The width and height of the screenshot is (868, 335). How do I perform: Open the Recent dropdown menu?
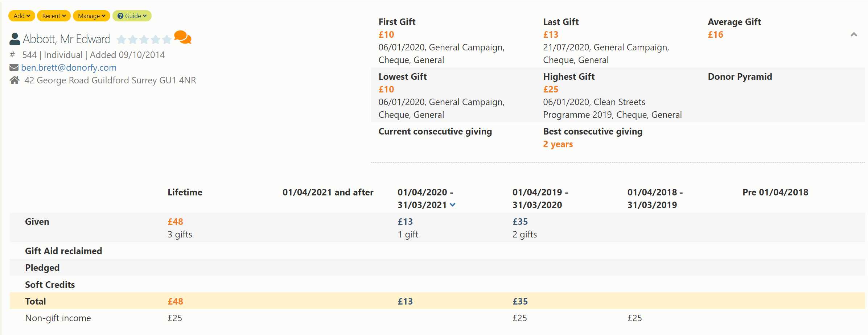[x=54, y=16]
